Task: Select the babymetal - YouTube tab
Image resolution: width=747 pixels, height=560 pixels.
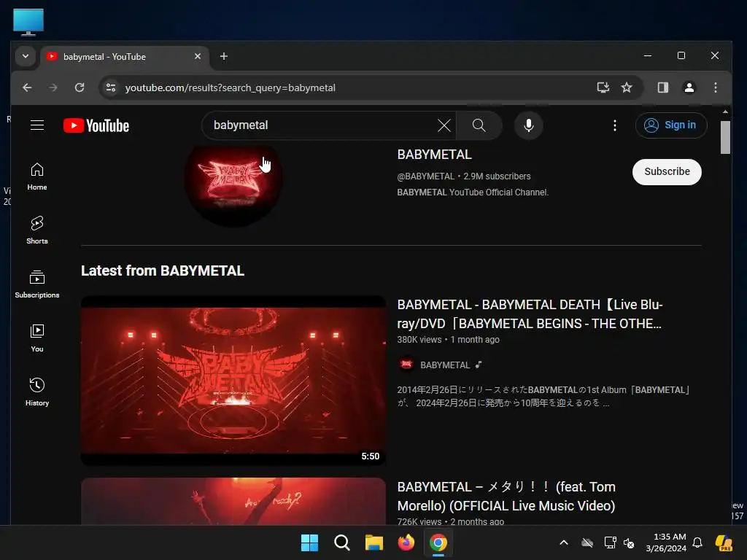Action: (x=125, y=57)
